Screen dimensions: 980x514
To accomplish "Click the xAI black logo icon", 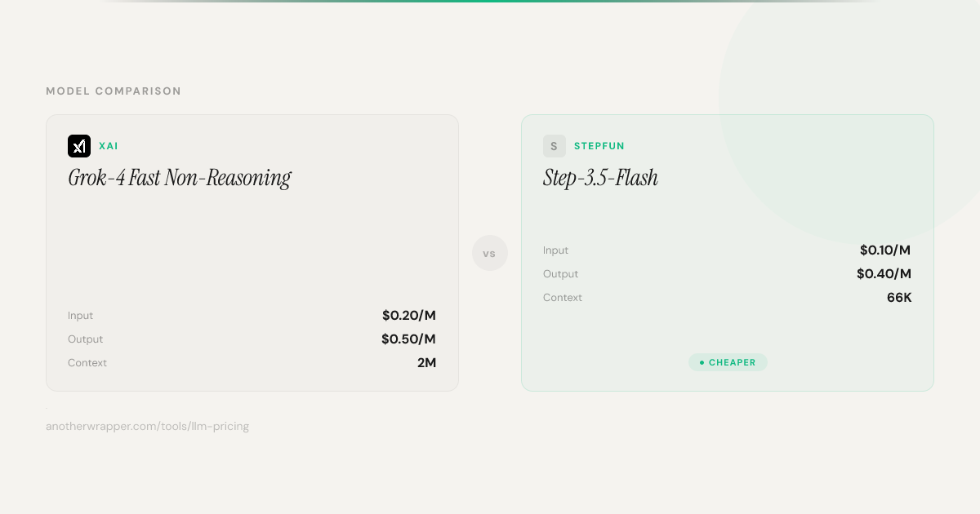I will point(79,146).
